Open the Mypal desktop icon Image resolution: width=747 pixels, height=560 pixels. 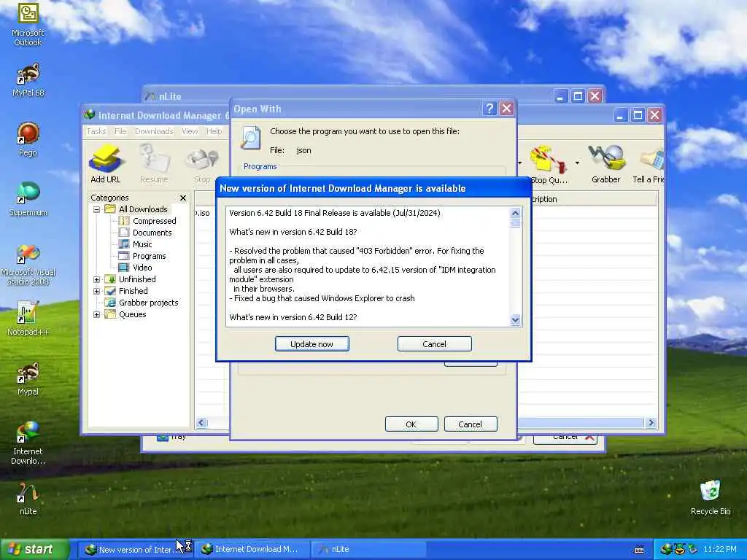[x=28, y=379]
